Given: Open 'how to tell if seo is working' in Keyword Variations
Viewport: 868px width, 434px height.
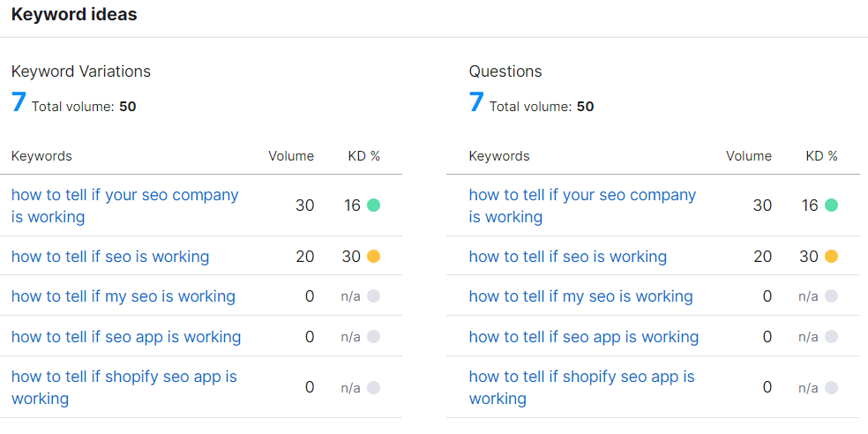Looking at the screenshot, I should point(110,257).
